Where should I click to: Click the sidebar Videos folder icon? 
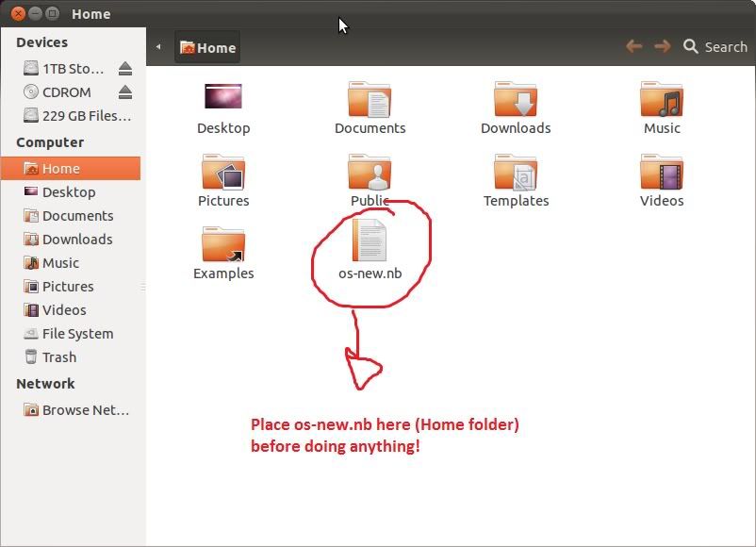pos(31,309)
